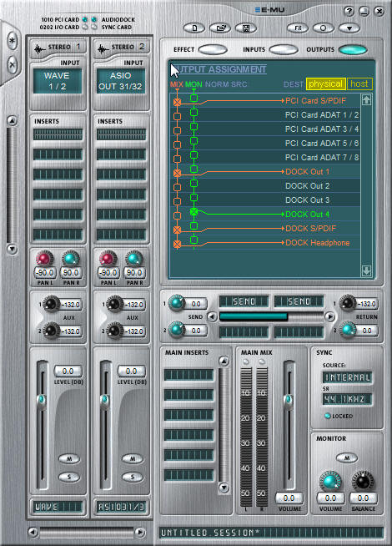Click the Stereo 1 waveform icon
Image resolution: width=392 pixels, height=546 pixels.
pyautogui.click(x=40, y=48)
